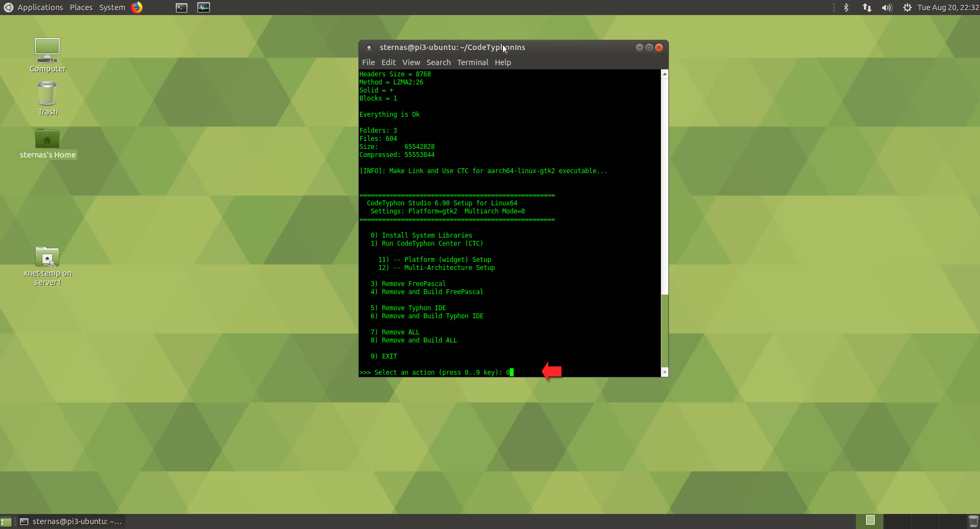Screen dimensions: 980x529
Task: Switch to the second workspace in switcher
Action: [897, 520]
